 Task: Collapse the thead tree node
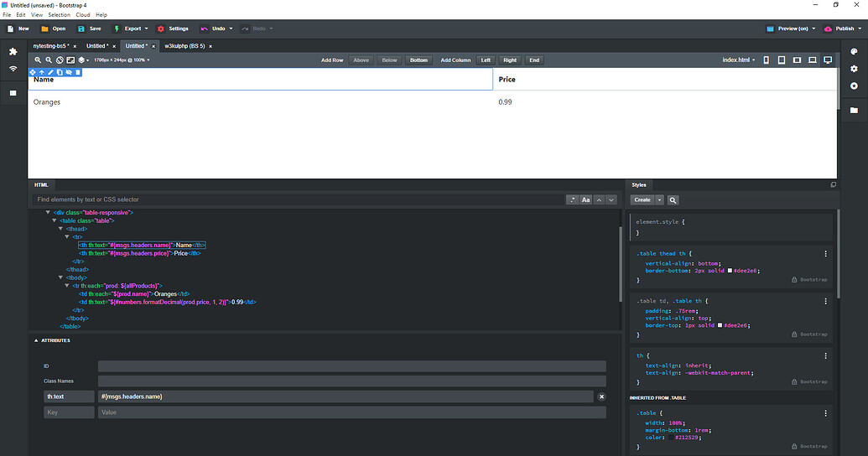pos(61,229)
